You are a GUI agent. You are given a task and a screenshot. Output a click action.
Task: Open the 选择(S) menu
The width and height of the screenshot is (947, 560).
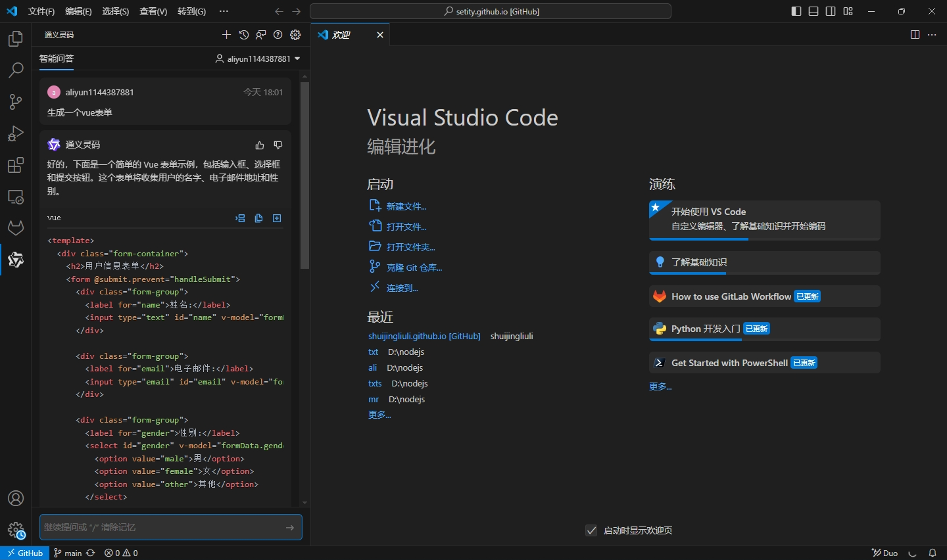tap(116, 11)
